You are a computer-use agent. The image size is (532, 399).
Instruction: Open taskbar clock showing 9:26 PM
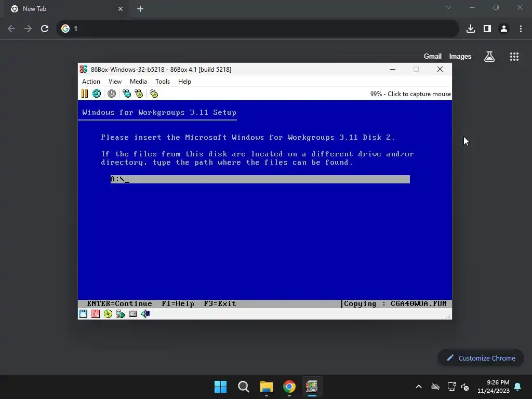pyautogui.click(x=494, y=387)
